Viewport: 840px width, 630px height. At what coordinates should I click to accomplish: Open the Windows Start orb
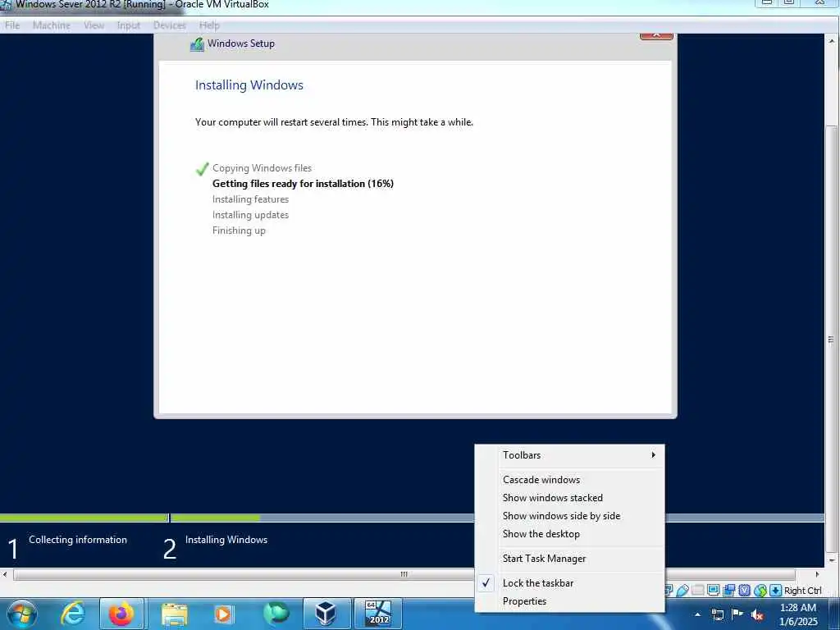[22, 614]
